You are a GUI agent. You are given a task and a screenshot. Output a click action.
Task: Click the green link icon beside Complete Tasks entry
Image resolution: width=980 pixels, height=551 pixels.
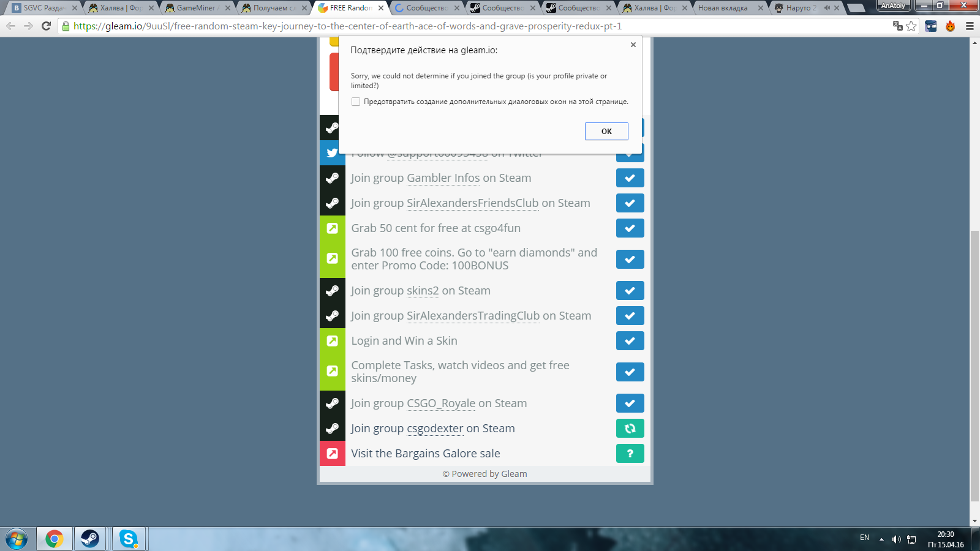(332, 371)
